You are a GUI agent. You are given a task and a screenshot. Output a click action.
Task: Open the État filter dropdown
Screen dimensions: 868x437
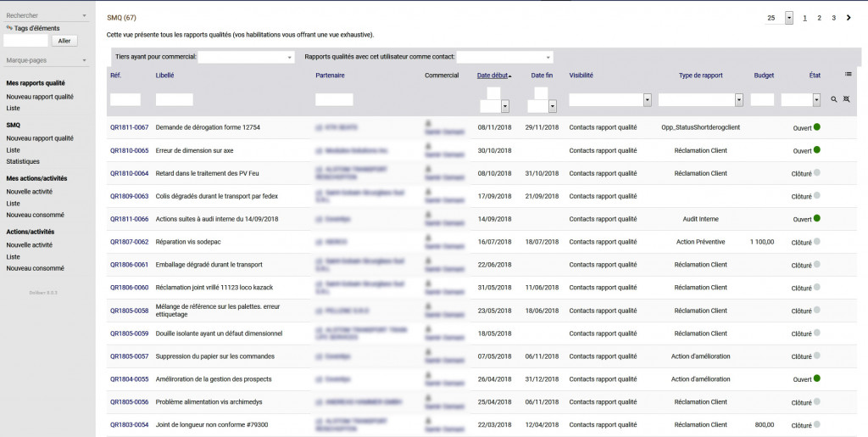816,100
